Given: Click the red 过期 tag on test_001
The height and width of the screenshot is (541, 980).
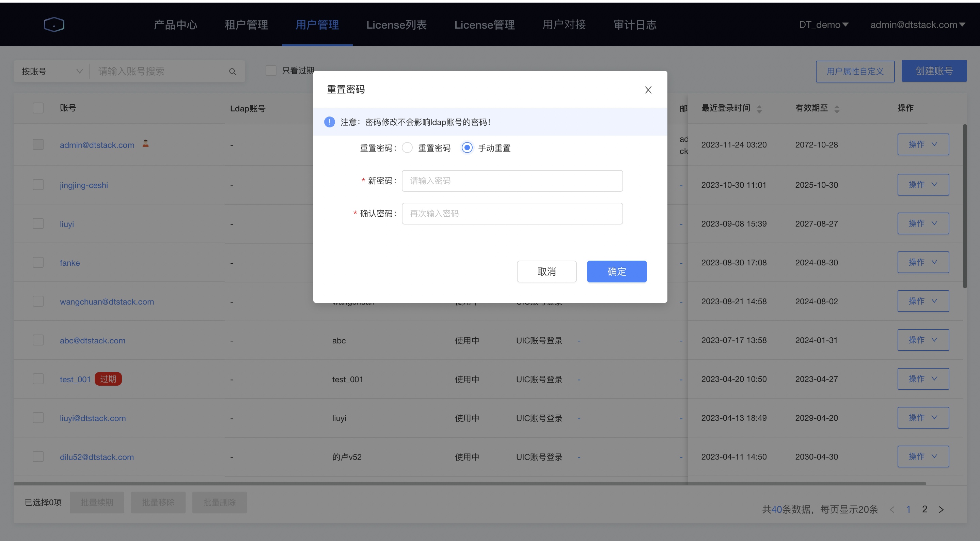Looking at the screenshot, I should click(x=108, y=379).
